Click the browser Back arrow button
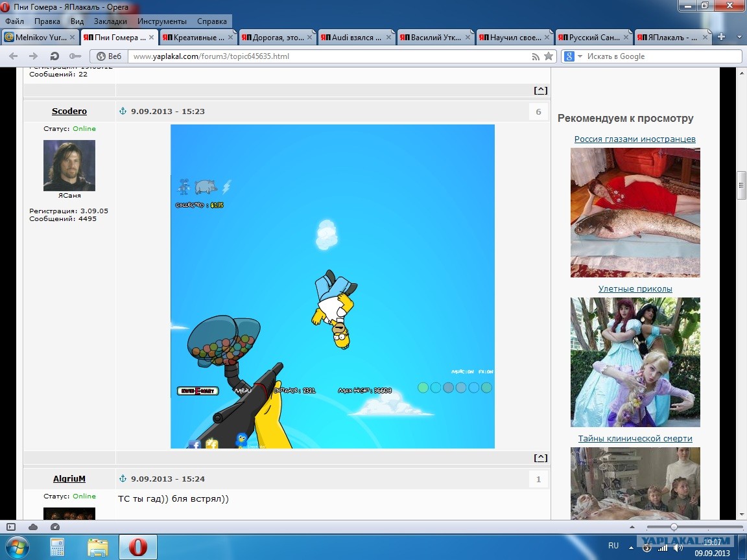 (x=14, y=56)
